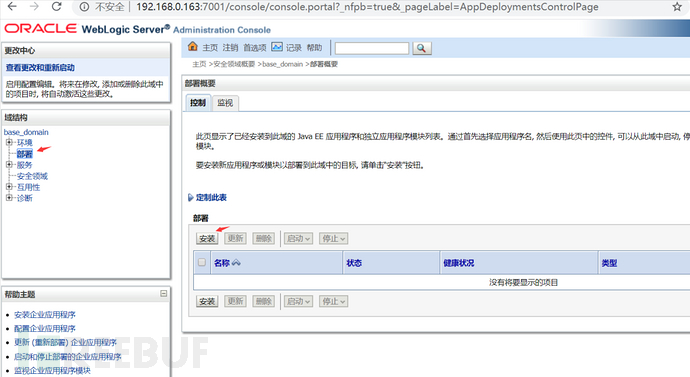
Task: Switch to the 监视 tab
Action: [225, 103]
